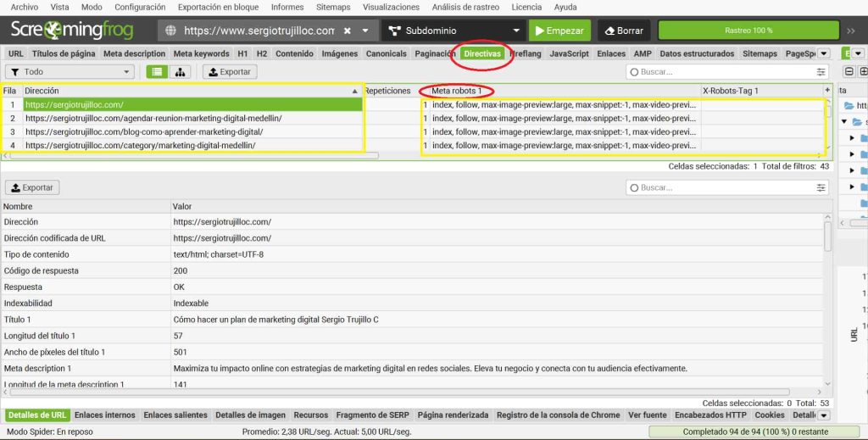The height and width of the screenshot is (440, 868).
Task: Open the Todo filter dropdown
Action: 70,72
